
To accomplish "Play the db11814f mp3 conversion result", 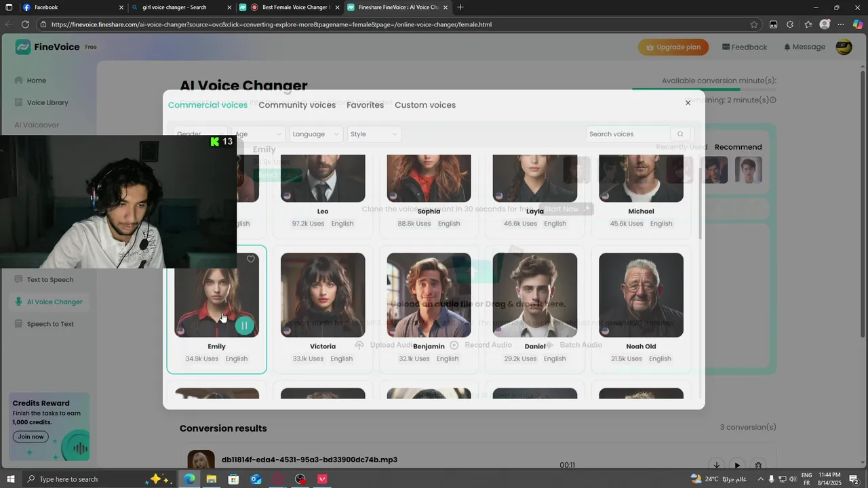I will pyautogui.click(x=737, y=465).
